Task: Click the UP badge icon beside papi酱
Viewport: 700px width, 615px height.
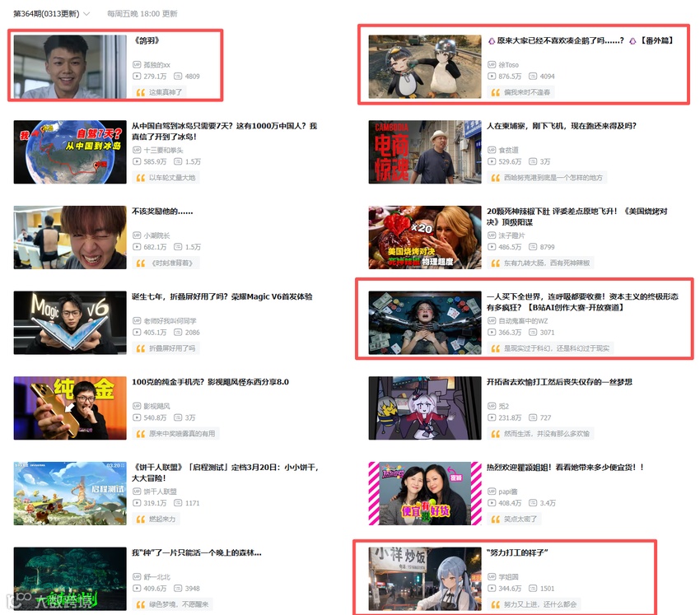Action: tap(492, 492)
